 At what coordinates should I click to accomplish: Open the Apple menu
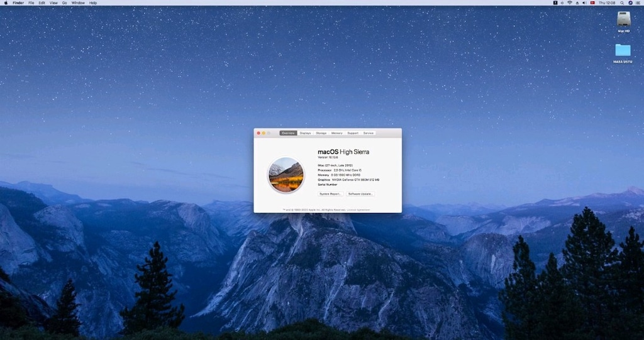point(6,3)
